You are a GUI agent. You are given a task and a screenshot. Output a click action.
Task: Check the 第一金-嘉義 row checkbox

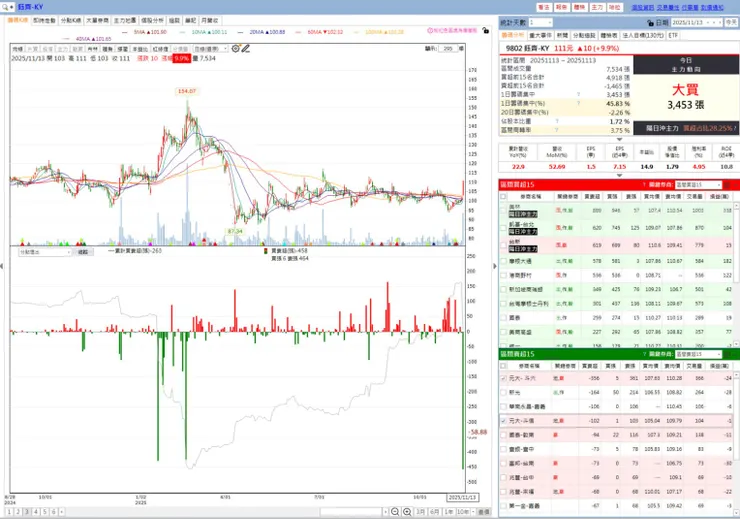(x=504, y=506)
